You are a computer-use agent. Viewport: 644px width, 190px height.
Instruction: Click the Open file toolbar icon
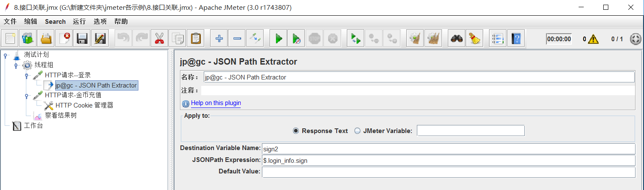[x=46, y=39]
